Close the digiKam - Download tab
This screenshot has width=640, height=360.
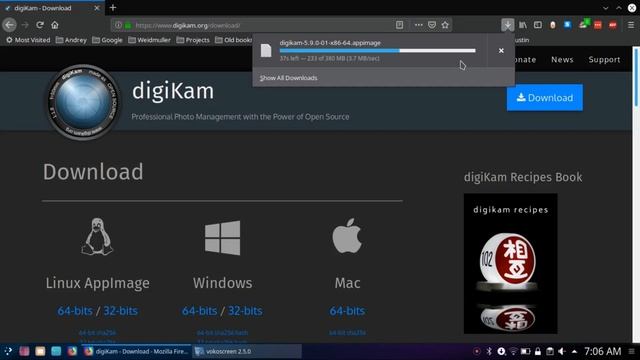[x=97, y=8]
